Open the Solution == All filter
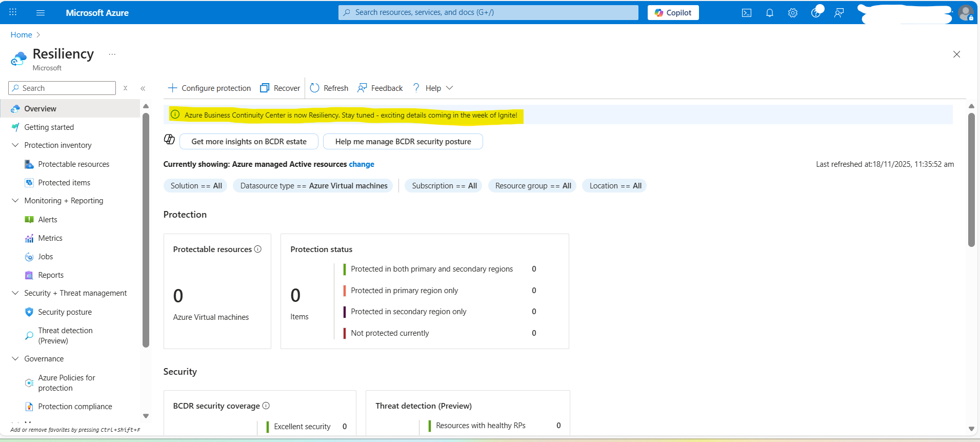The width and height of the screenshot is (980, 442). click(x=196, y=186)
